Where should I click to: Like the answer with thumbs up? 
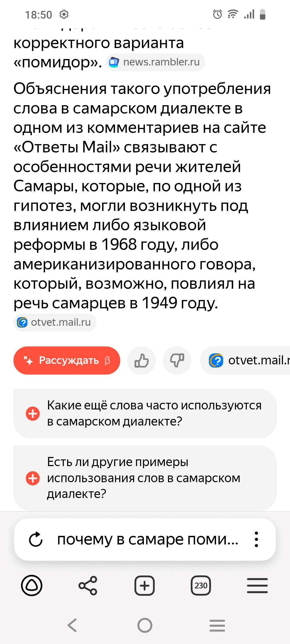(142, 360)
